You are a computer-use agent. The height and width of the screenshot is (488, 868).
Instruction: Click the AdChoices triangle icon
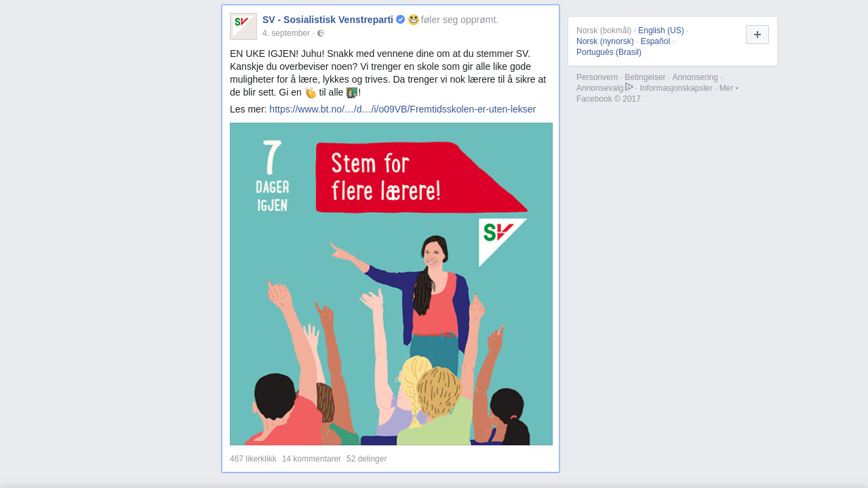(629, 87)
